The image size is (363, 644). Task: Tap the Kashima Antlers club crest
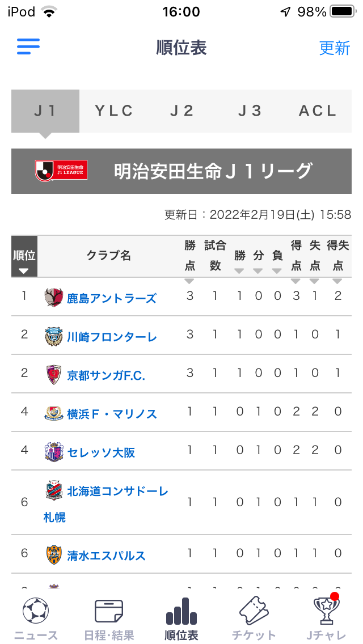(54, 298)
